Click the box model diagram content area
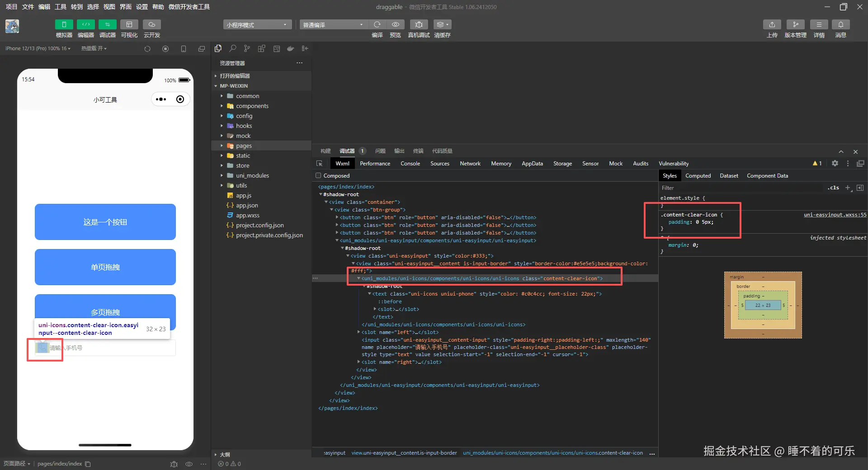The width and height of the screenshot is (868, 470). (763, 305)
